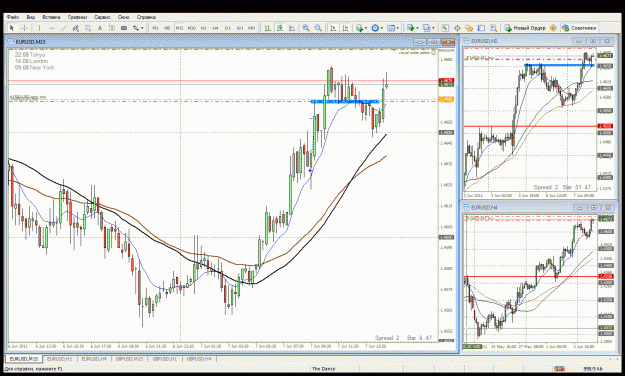
Task: Click the Новый Ордер button
Action: point(525,28)
